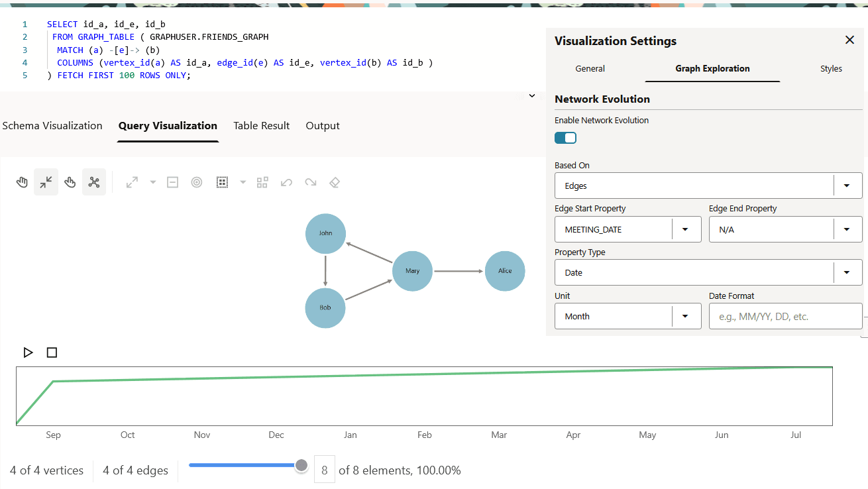Open the Property Type dropdown

pos(708,272)
